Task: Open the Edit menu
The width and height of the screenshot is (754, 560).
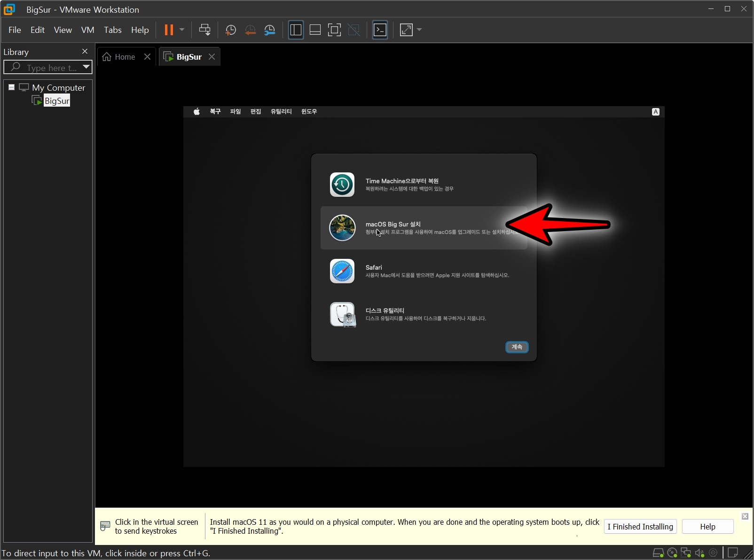Action: [x=38, y=30]
